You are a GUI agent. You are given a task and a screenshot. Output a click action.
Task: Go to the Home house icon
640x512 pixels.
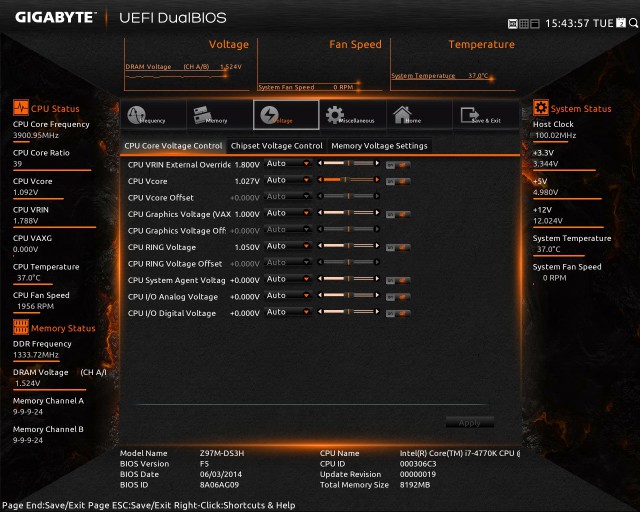click(x=402, y=115)
